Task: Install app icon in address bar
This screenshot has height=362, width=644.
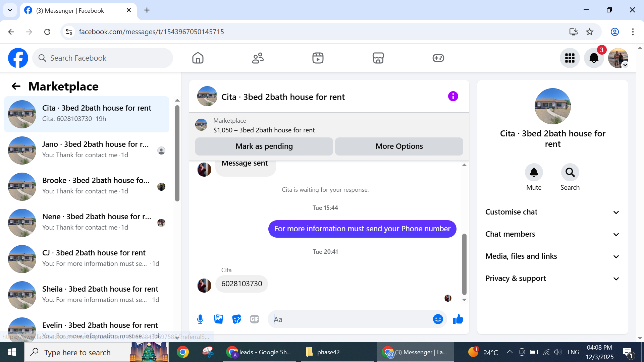Action: pyautogui.click(x=573, y=32)
